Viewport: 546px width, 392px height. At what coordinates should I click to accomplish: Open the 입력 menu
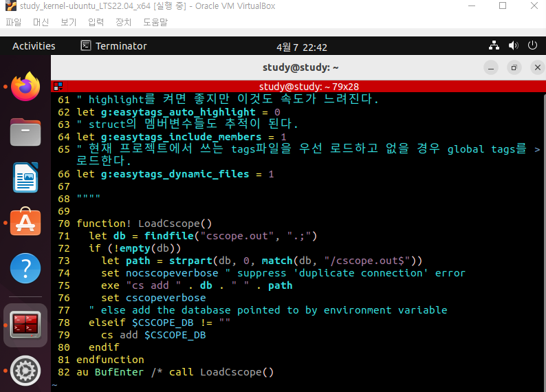point(96,22)
